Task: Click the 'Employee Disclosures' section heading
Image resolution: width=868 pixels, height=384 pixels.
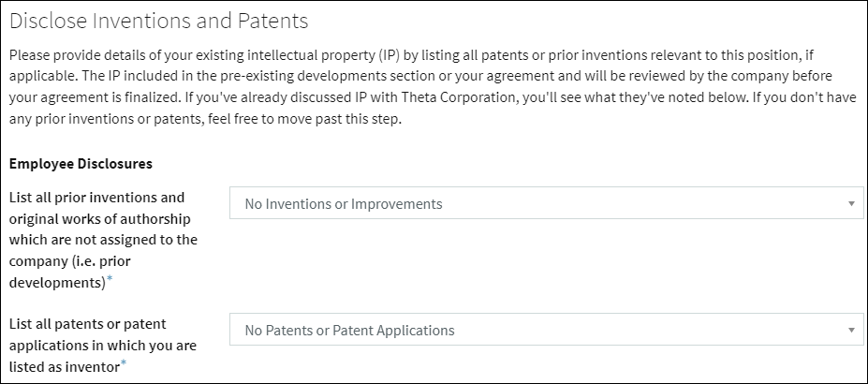Action: (x=81, y=164)
